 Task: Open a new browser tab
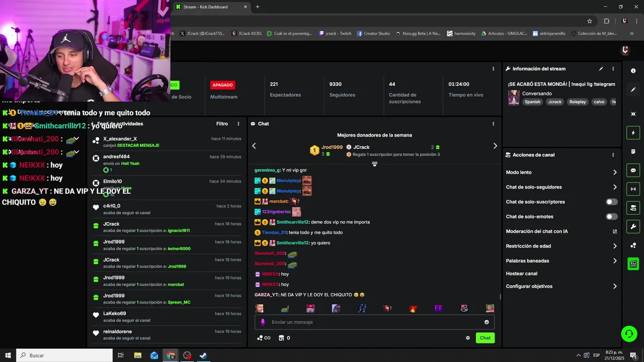258,7
